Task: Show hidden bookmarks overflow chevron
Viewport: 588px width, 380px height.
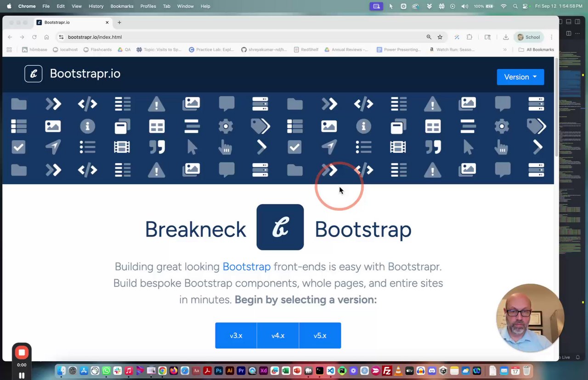Action: tap(505, 50)
